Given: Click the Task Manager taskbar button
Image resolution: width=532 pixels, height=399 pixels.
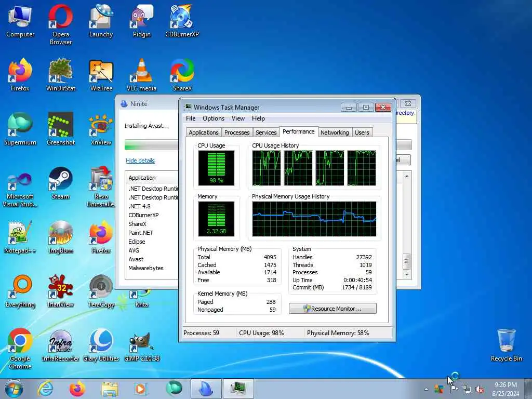Looking at the screenshot, I should click(238, 389).
